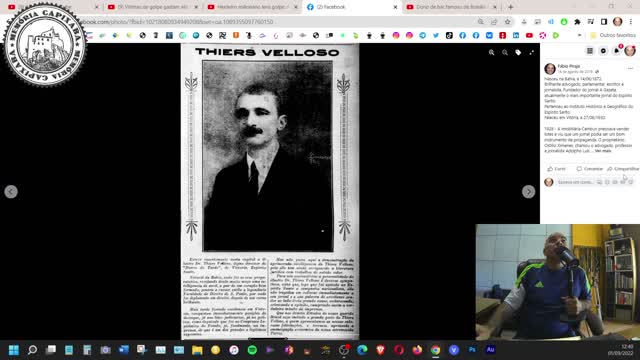This screenshot has width=640, height=360.
Task: Open the YouTube bookmark in bookmarks bar
Action: point(529,36)
